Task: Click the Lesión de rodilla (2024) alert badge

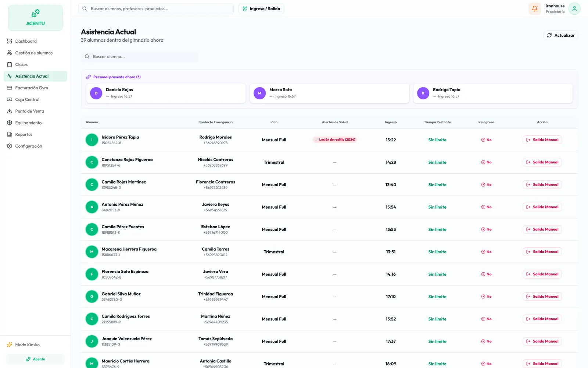Action: click(x=335, y=140)
